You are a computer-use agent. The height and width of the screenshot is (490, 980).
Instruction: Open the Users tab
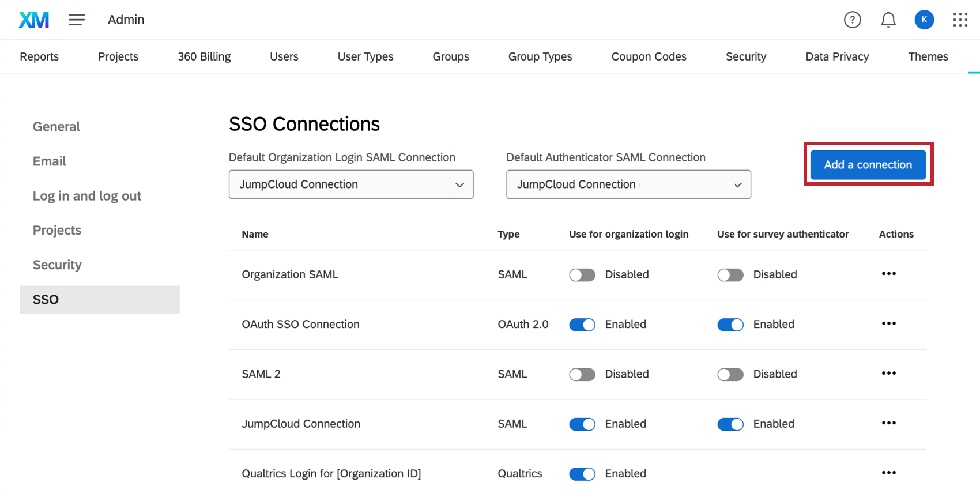[284, 56]
